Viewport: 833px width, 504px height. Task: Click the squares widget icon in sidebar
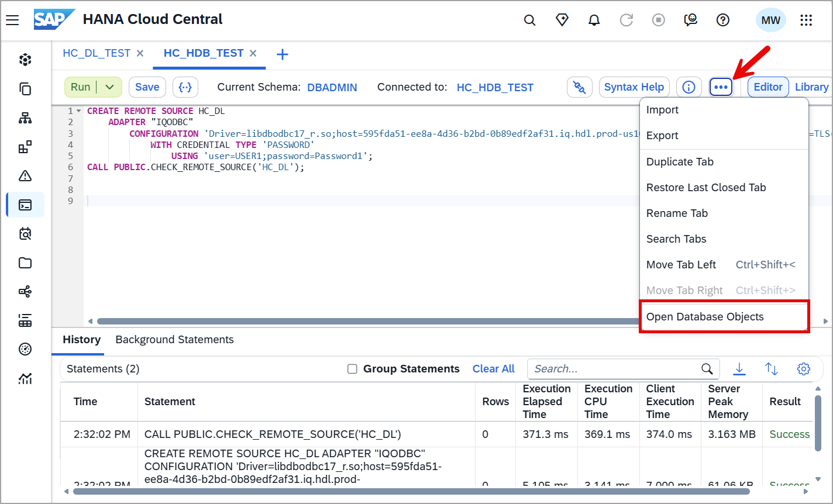25,147
